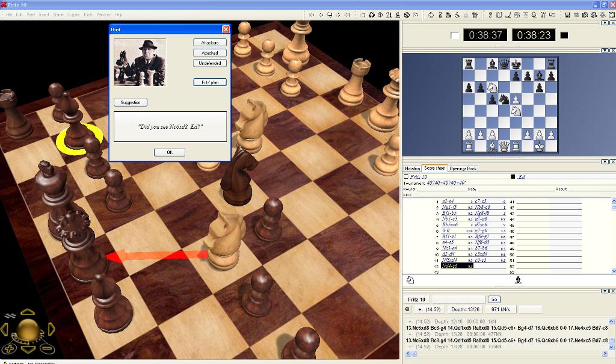Close the Hint dialog with X button
Viewport: 616px width, 364px height.
[x=226, y=29]
